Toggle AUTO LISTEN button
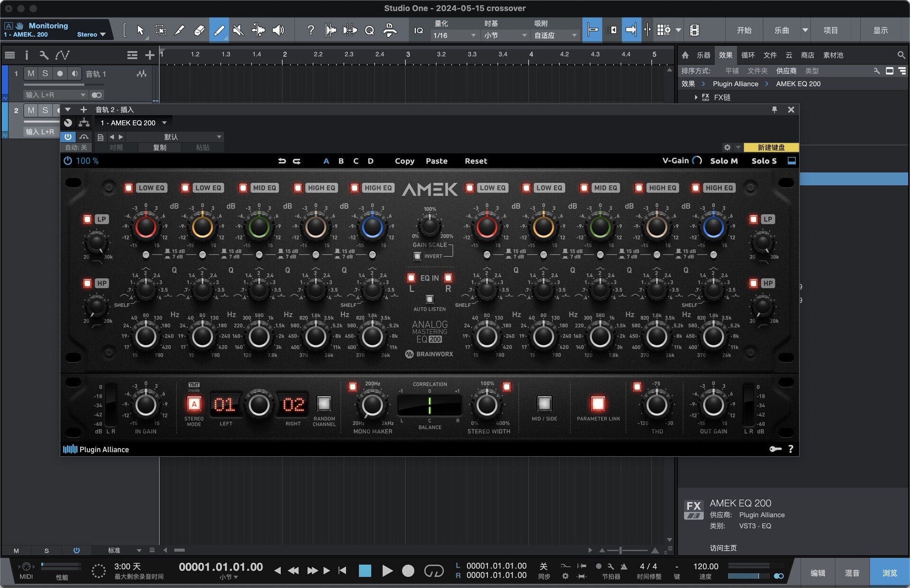The width and height of the screenshot is (910, 588). tap(429, 299)
